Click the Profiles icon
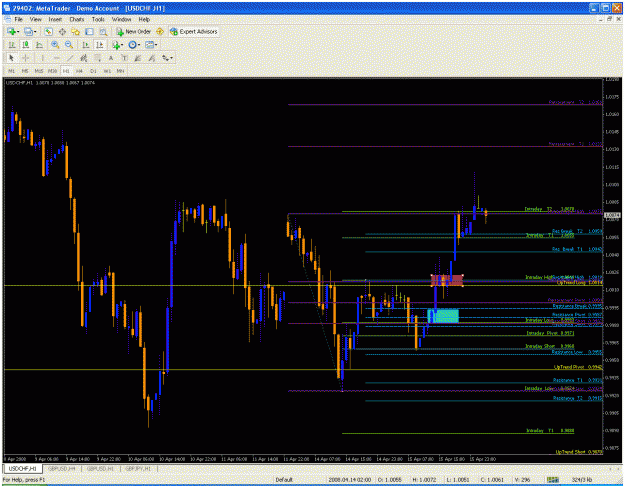The image size is (625, 486). point(28,31)
